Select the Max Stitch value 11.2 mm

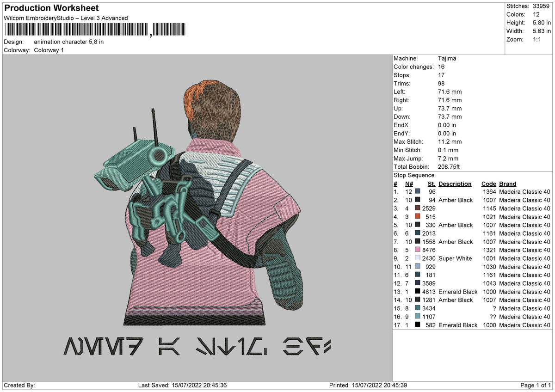click(450, 141)
